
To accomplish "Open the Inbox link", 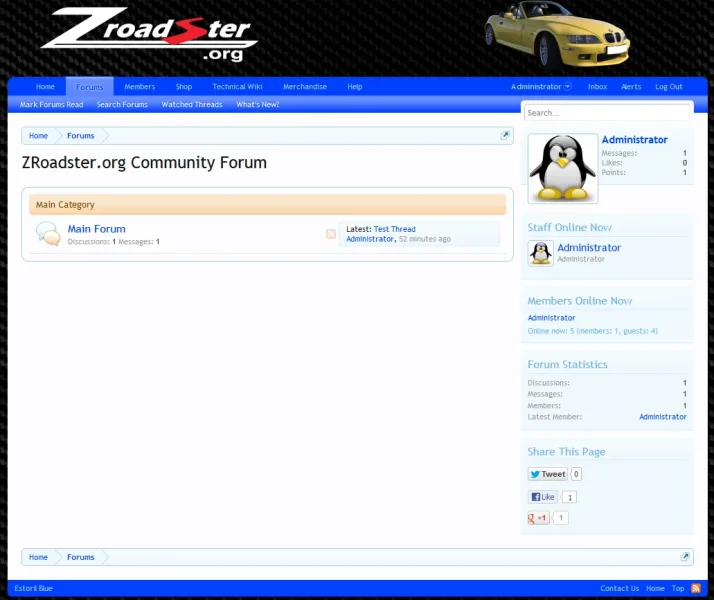I will pyautogui.click(x=597, y=86).
